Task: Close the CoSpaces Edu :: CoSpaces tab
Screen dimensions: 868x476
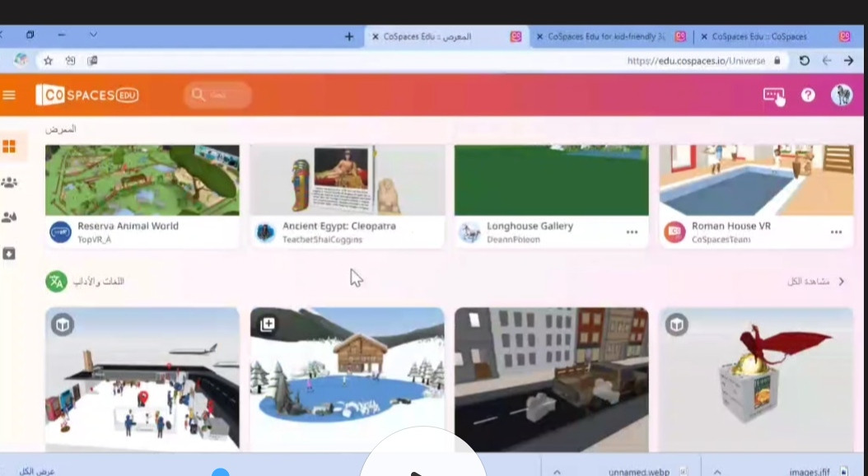Action: click(x=704, y=36)
